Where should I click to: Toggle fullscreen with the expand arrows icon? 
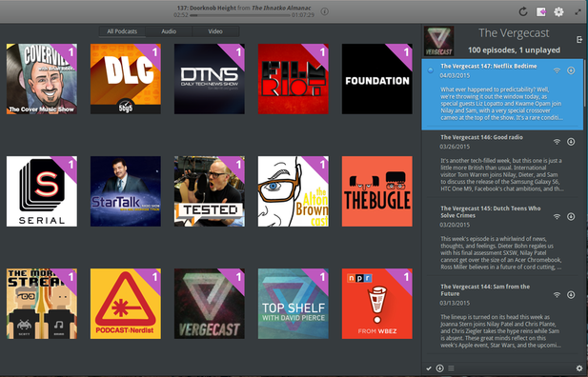pos(578,12)
